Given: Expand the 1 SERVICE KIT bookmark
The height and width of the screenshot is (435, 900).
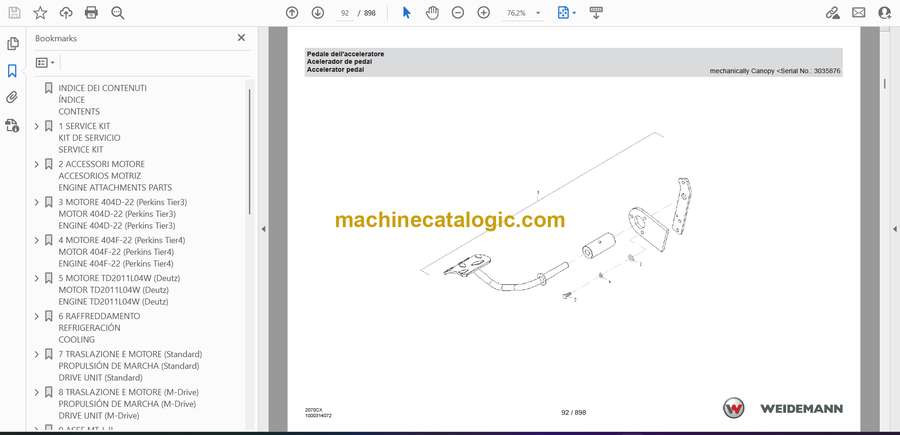Looking at the screenshot, I should pyautogui.click(x=37, y=126).
